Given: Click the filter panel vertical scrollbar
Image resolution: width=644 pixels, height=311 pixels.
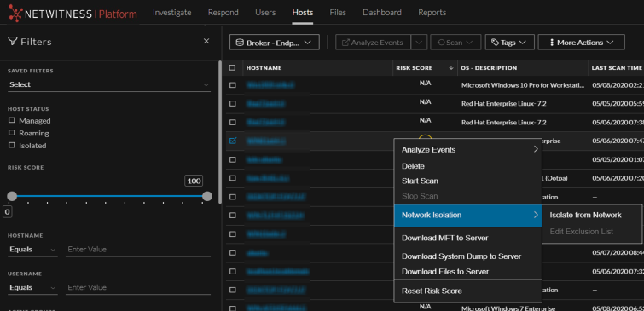Looking at the screenshot, I should pos(220,132).
